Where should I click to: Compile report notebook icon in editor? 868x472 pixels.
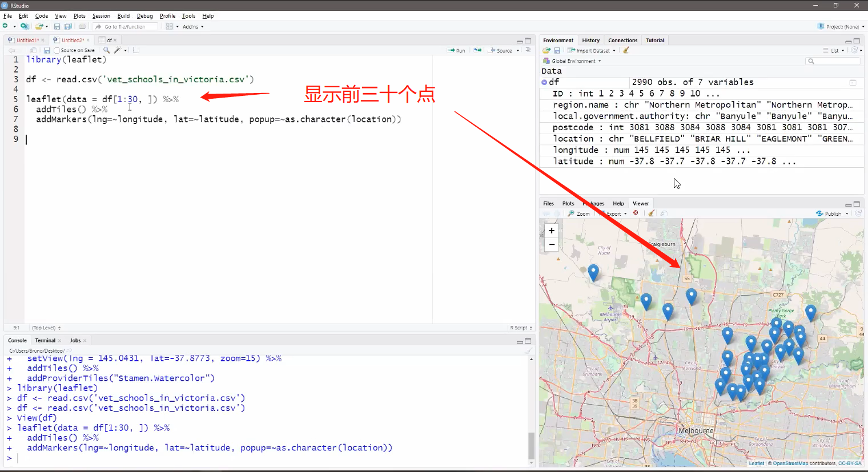pyautogui.click(x=136, y=50)
